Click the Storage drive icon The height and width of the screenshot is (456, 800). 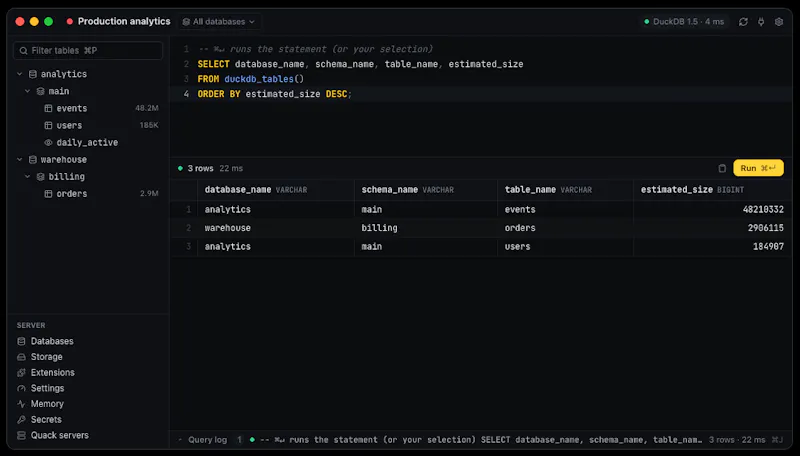[21, 357]
